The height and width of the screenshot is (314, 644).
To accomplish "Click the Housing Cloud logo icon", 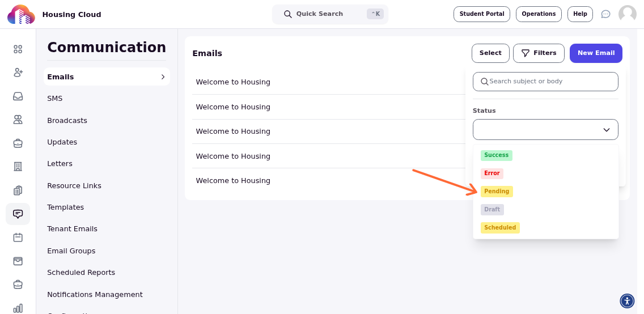I will (21, 14).
